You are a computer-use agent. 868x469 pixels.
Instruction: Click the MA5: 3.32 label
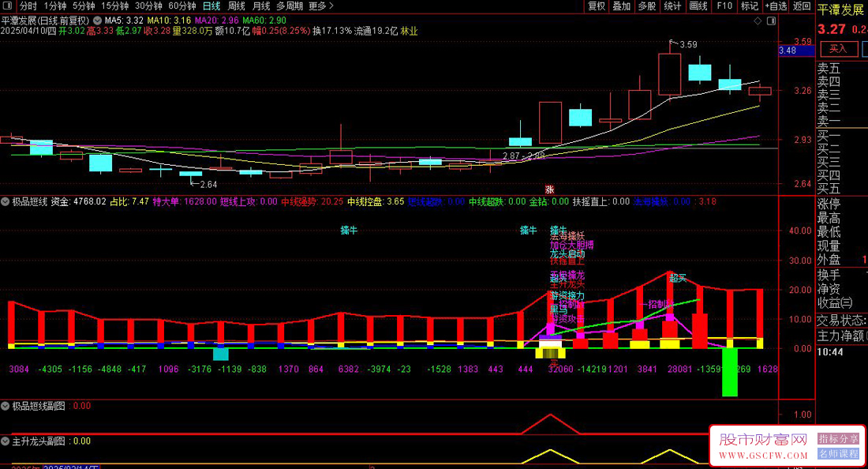(x=124, y=21)
